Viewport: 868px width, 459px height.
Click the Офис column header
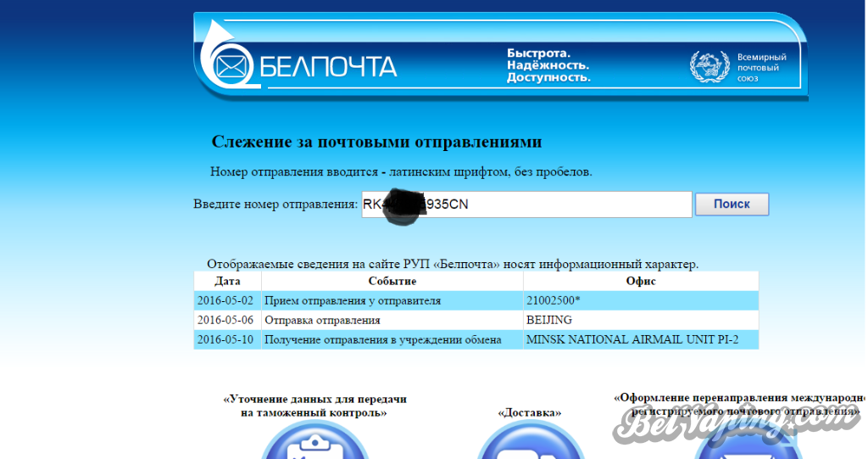641,281
